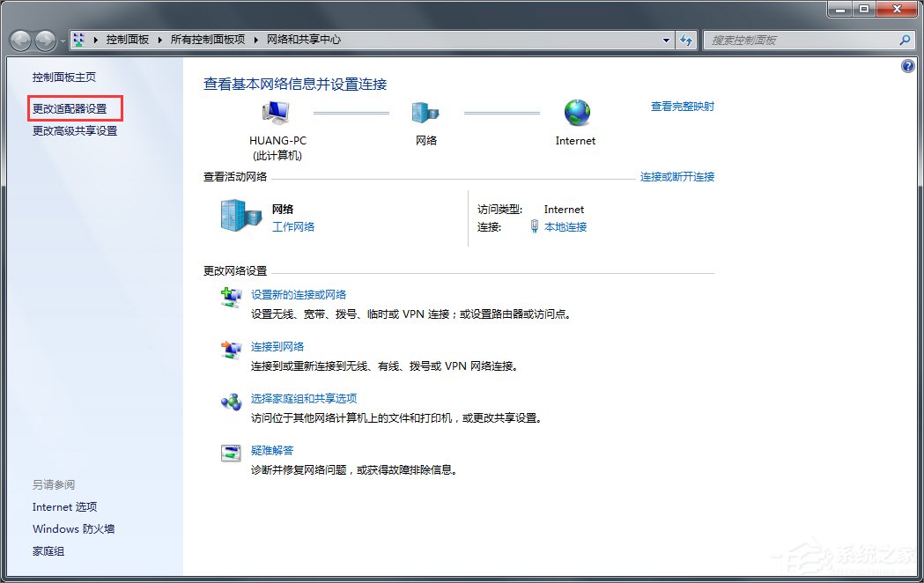The width and height of the screenshot is (924, 583).
Task: Click the Help question mark icon
Action: pos(908,66)
